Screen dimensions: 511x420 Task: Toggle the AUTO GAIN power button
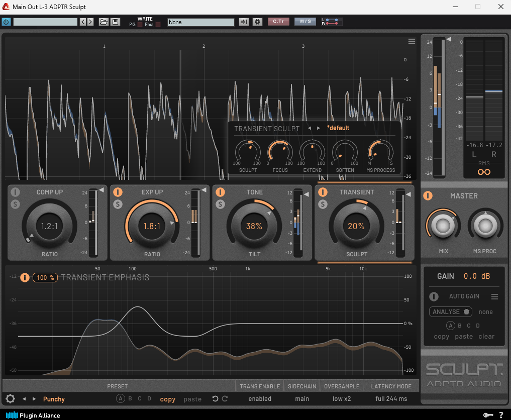[x=434, y=296]
